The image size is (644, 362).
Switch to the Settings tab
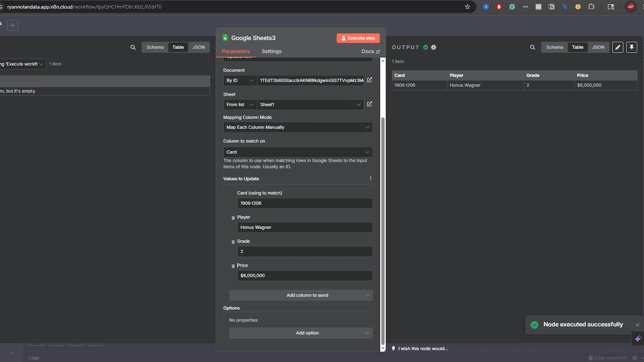[x=271, y=51]
